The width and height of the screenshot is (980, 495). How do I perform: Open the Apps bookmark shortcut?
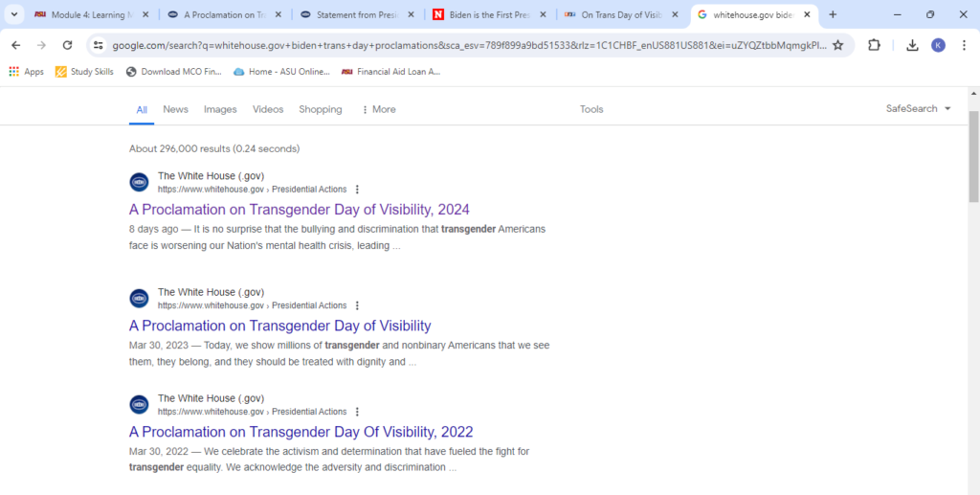26,72
